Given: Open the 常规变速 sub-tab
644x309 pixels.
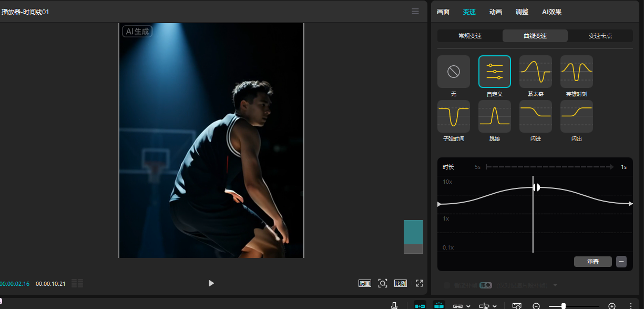Looking at the screenshot, I should [469, 36].
